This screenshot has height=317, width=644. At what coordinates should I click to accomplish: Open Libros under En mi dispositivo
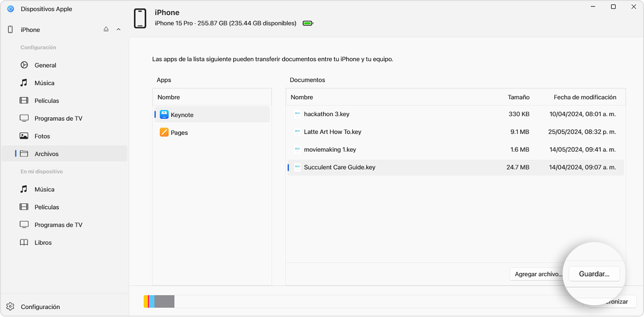click(43, 243)
